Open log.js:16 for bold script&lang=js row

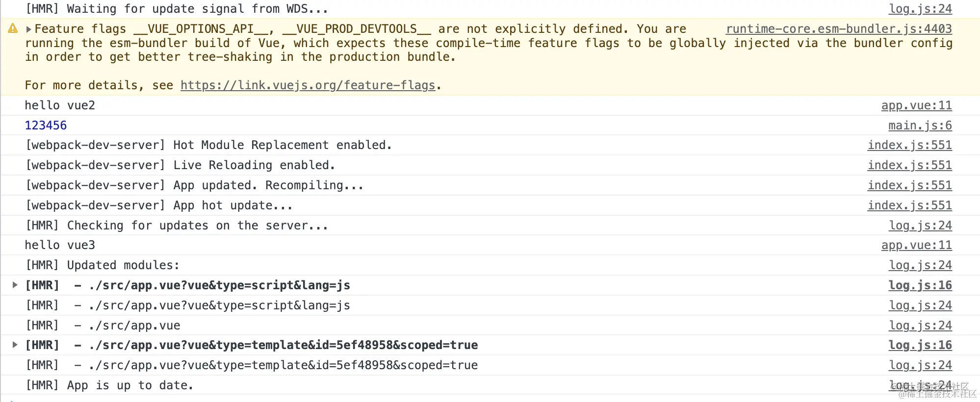point(920,285)
